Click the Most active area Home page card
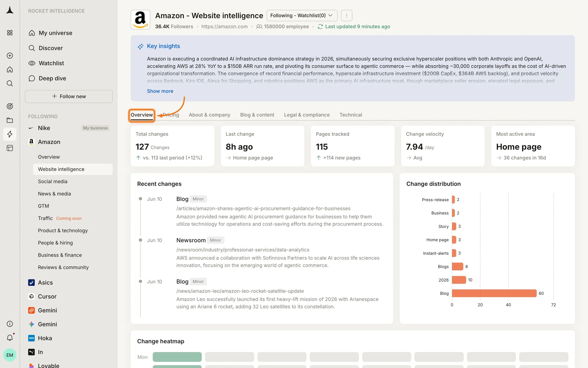The height and width of the screenshot is (368, 588). pos(533,146)
